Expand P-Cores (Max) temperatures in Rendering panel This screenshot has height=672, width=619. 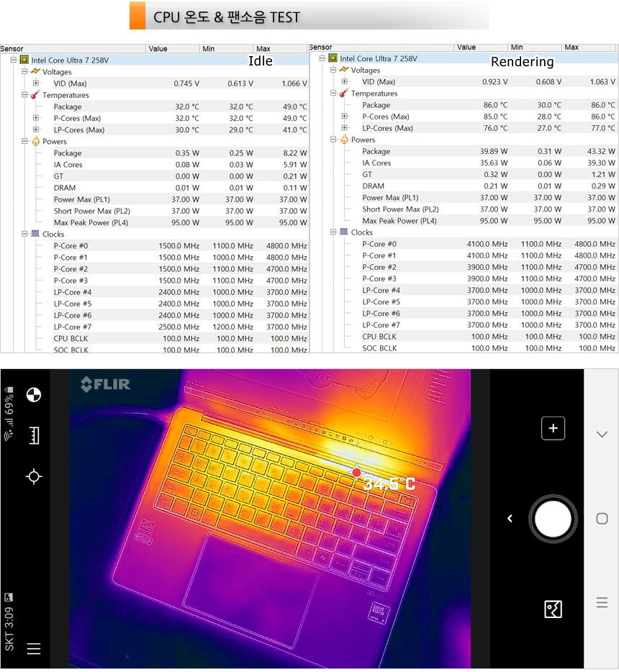[344, 117]
